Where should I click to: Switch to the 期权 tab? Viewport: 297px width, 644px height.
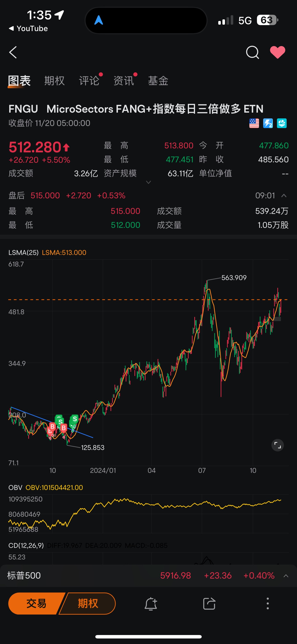coord(55,81)
